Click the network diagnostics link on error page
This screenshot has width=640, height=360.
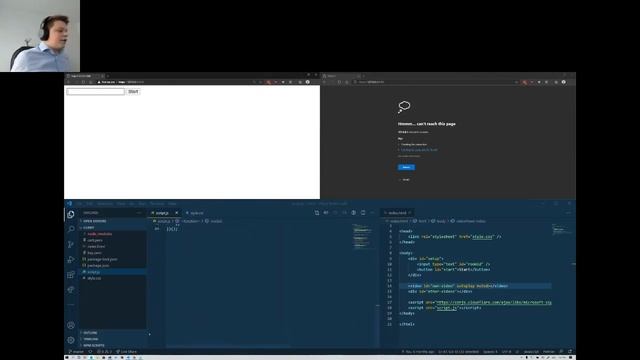click(419, 150)
